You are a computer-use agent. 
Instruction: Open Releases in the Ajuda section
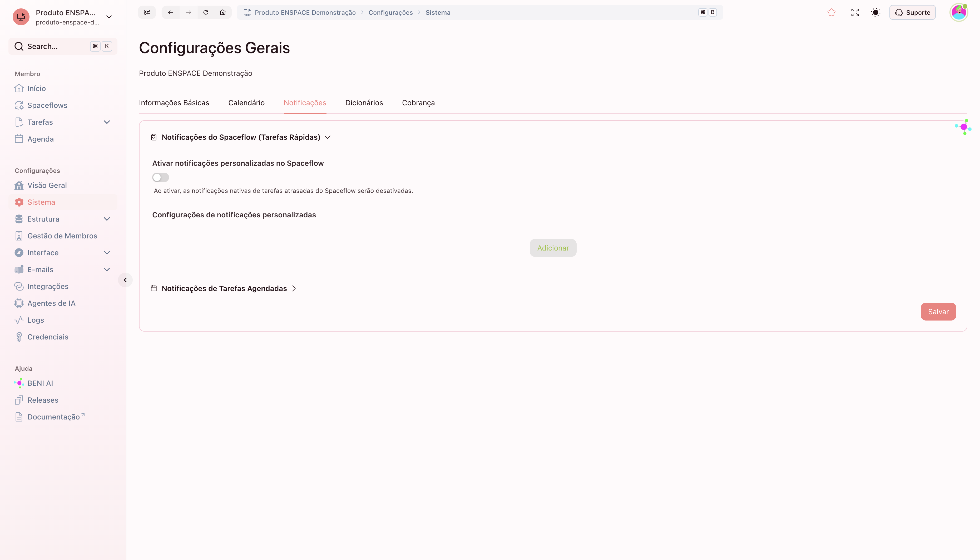coord(63,400)
